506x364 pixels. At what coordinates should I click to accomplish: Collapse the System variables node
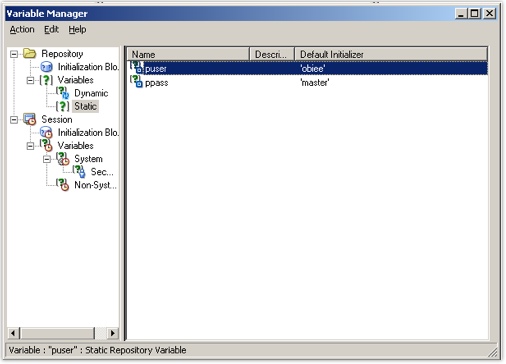[x=47, y=159]
